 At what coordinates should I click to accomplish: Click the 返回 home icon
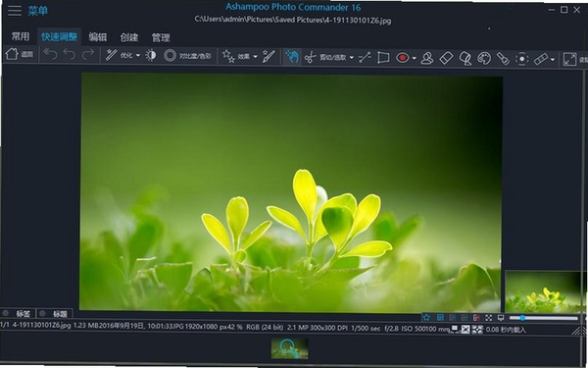click(x=12, y=54)
